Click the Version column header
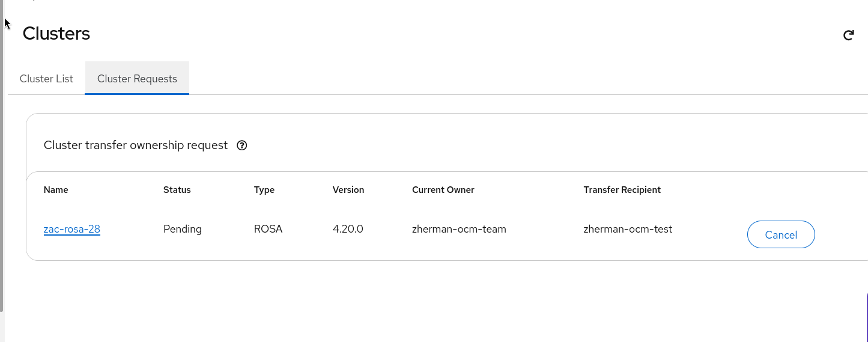Image resolution: width=868 pixels, height=342 pixels. point(348,190)
